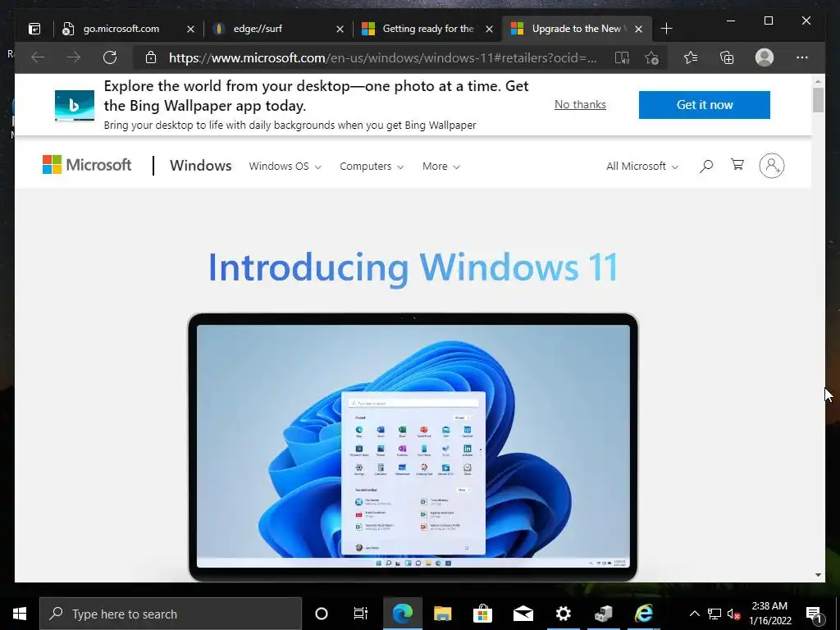Image resolution: width=840 pixels, height=630 pixels.
Task: Open the tab actions menu icon
Action: coord(34,29)
